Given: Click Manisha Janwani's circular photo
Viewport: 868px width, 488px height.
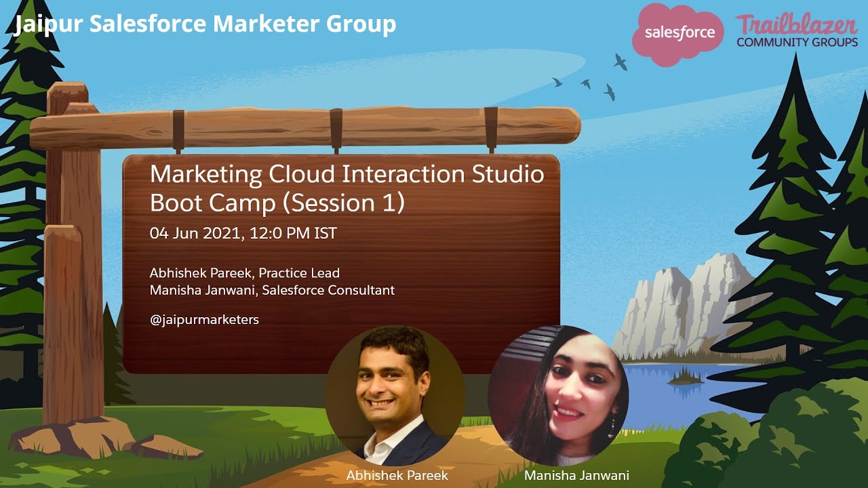Looking at the screenshot, I should 558,395.
